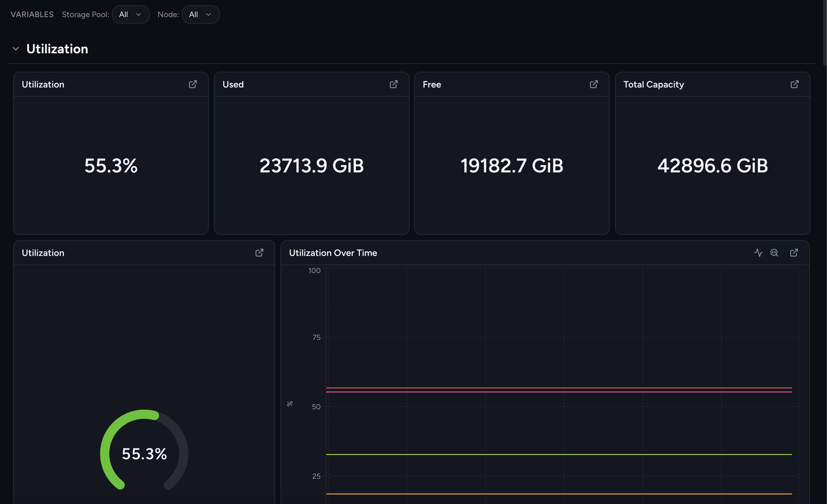
Task: Open the Storage Pool dropdown
Action: coord(131,14)
